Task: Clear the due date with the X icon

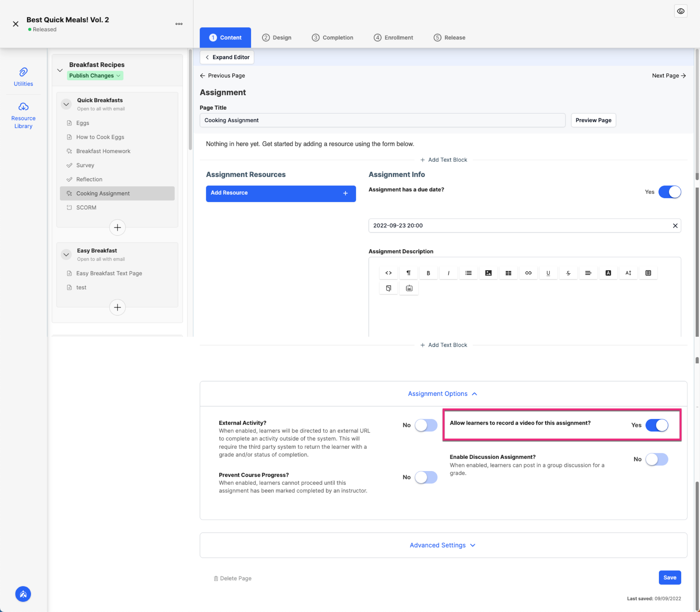Action: click(x=675, y=226)
